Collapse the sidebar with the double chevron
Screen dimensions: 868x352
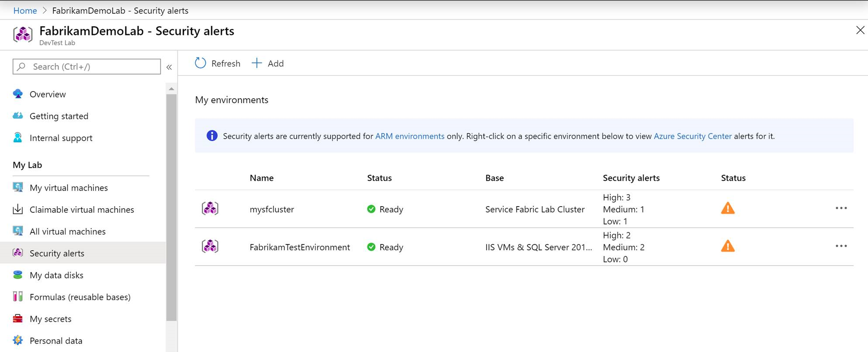[169, 67]
